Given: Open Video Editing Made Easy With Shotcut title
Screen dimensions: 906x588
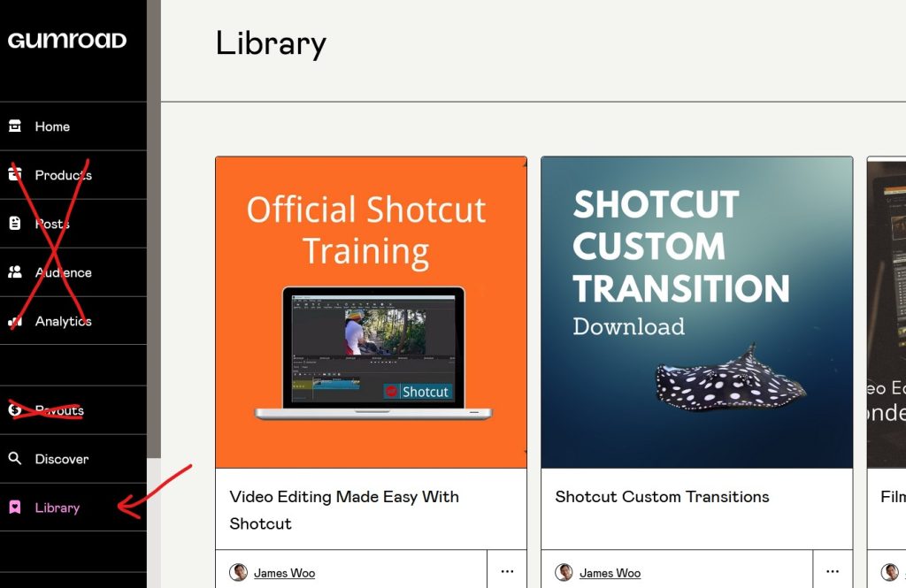Looking at the screenshot, I should coord(344,510).
